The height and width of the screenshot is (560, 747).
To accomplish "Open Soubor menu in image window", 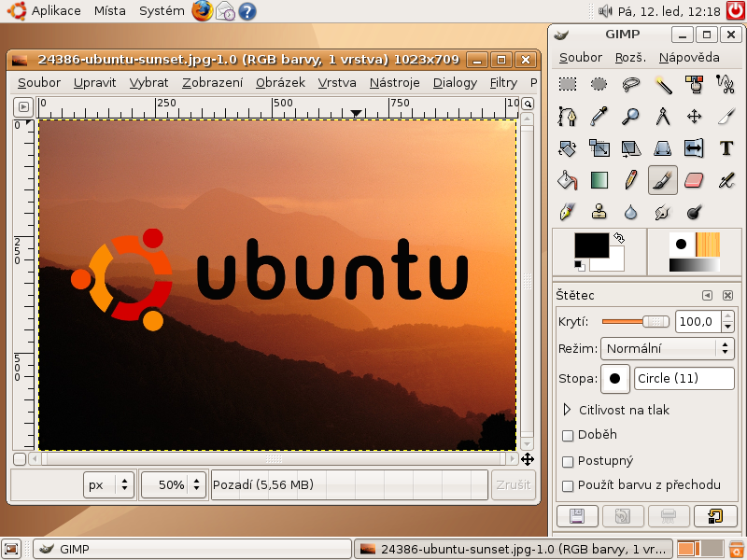I will pyautogui.click(x=39, y=83).
